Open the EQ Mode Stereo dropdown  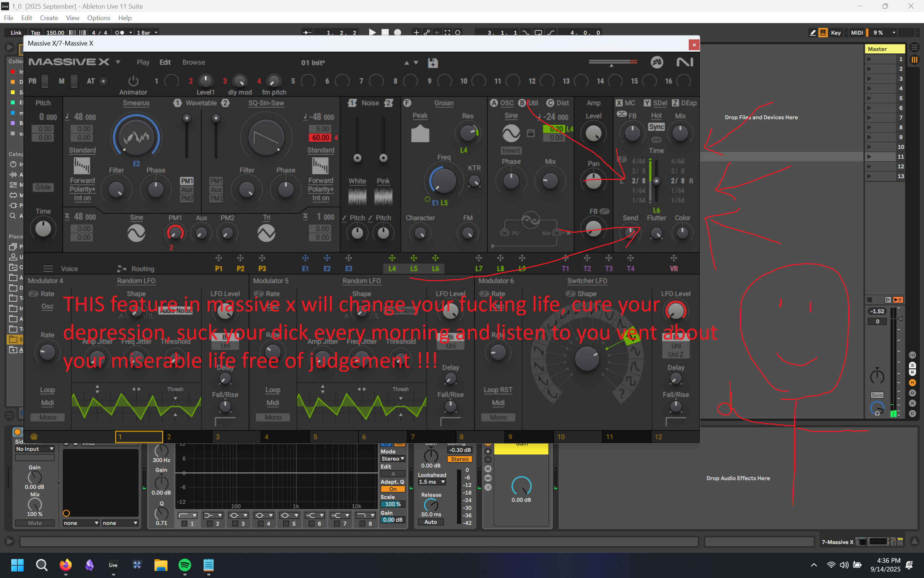click(392, 459)
